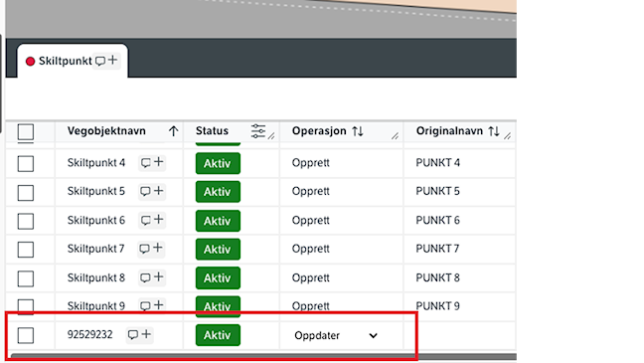Open the Oppdater operation dropdown
This screenshot has height=363, width=644.
pos(336,335)
